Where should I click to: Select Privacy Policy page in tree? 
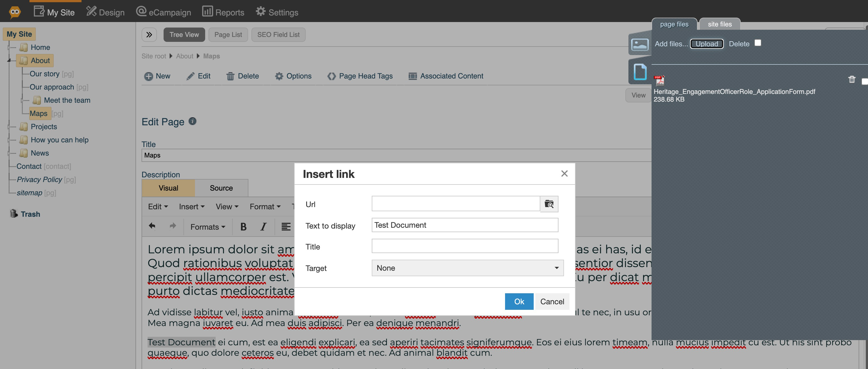click(39, 180)
